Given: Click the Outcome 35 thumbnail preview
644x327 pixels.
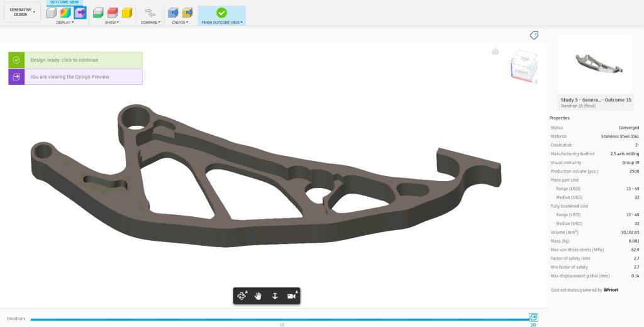Looking at the screenshot, I should click(x=596, y=65).
